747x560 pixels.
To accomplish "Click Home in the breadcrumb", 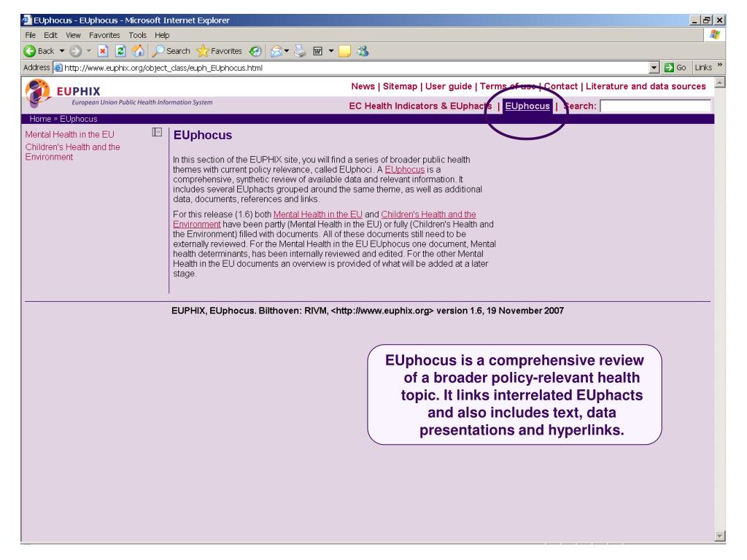I will tap(40, 119).
